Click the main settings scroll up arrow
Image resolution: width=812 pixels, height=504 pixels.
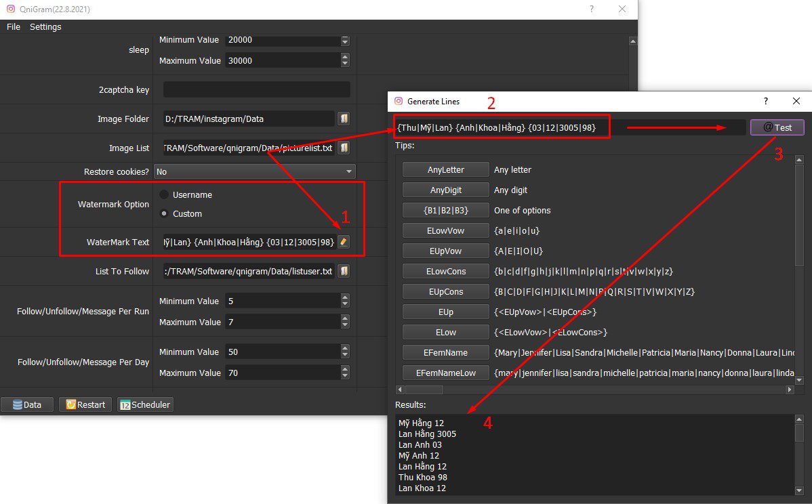[x=632, y=41]
